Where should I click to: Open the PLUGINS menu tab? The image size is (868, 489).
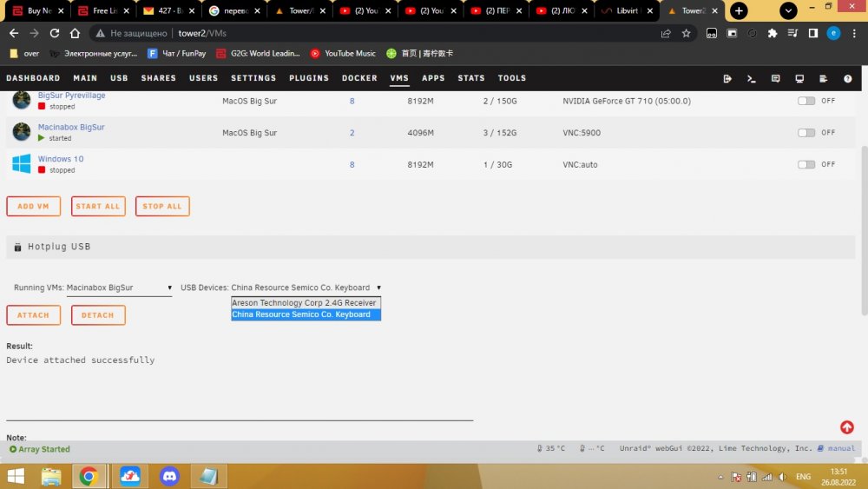click(309, 78)
